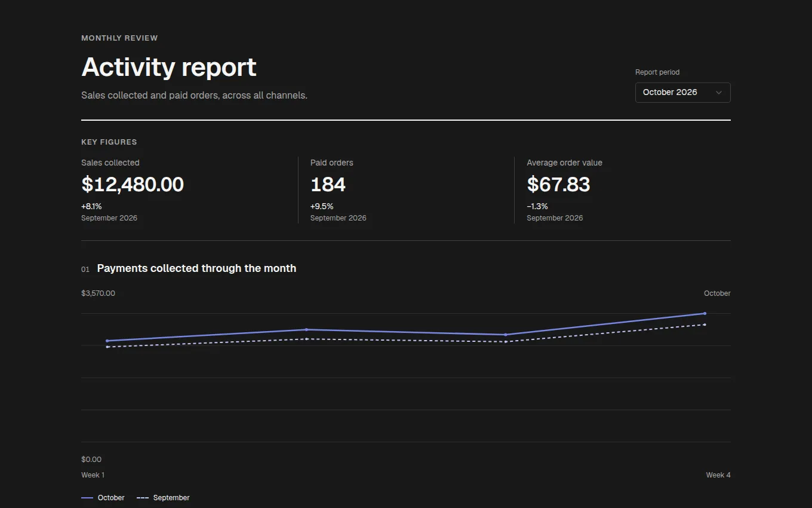Click September 2026 under Paid orders
812x508 pixels.
click(x=339, y=218)
